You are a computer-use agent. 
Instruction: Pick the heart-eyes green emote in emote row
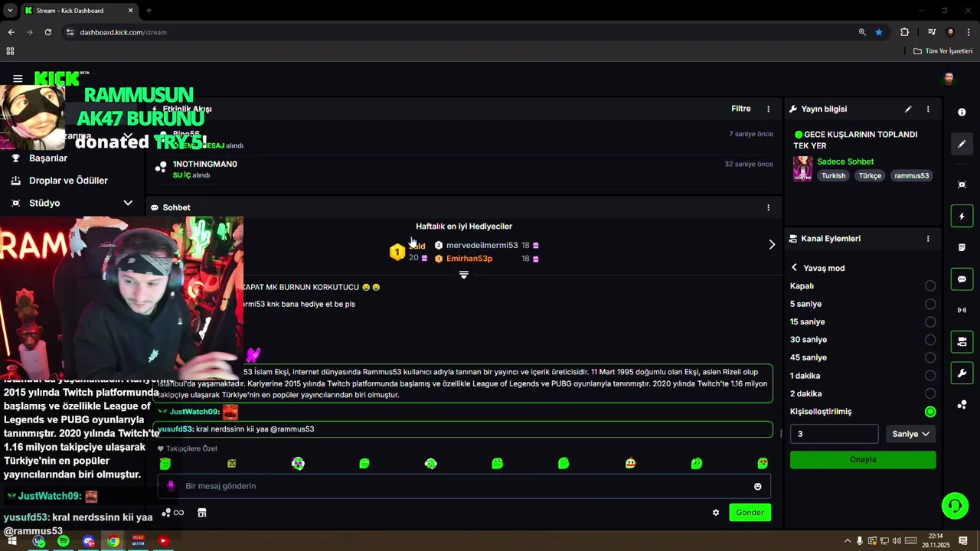763,464
